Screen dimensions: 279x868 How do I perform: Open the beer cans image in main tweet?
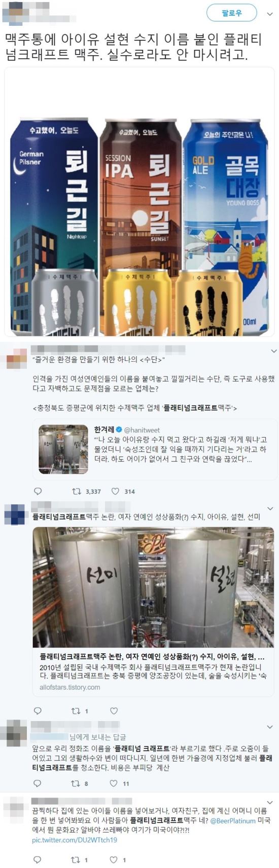[139, 201]
